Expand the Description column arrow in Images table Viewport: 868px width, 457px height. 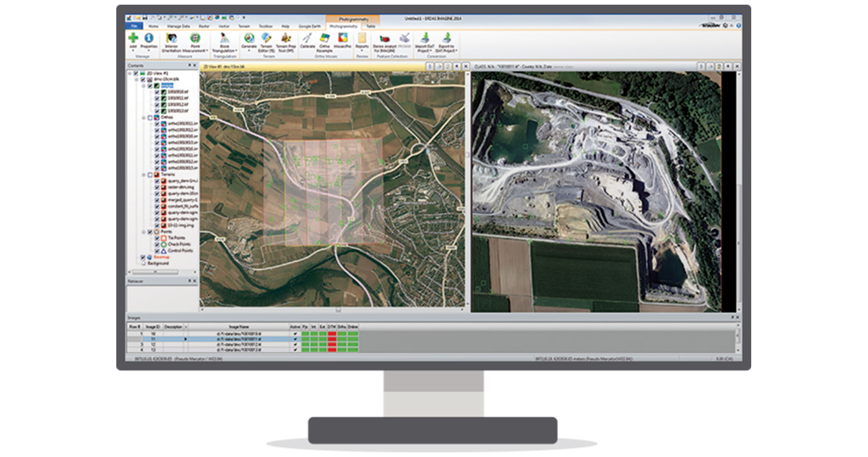185,327
